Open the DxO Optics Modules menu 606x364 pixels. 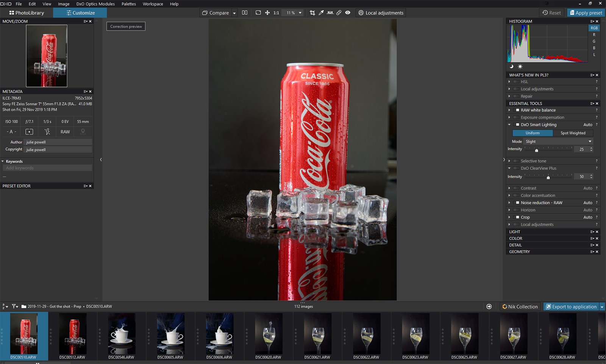click(x=95, y=4)
